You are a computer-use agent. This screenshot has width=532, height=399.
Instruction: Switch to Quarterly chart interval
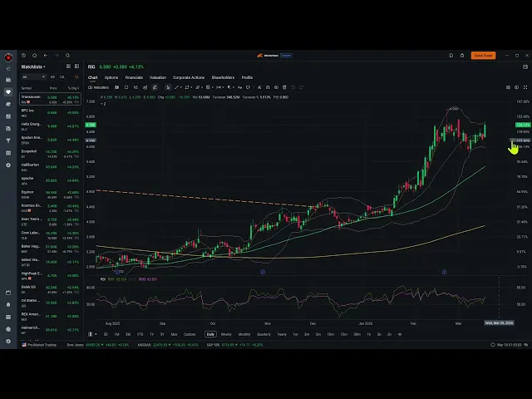tap(264, 334)
